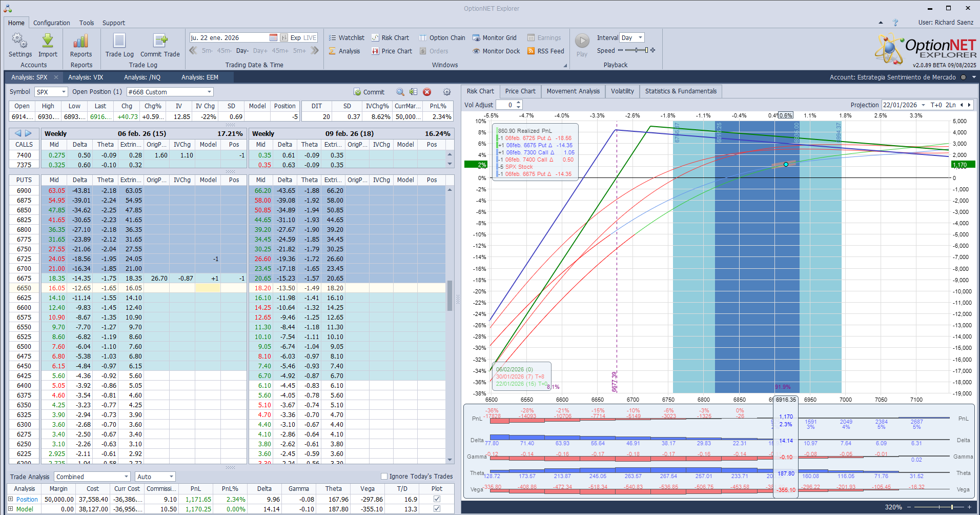Open the Price Chart window from ribbon

(x=392, y=51)
